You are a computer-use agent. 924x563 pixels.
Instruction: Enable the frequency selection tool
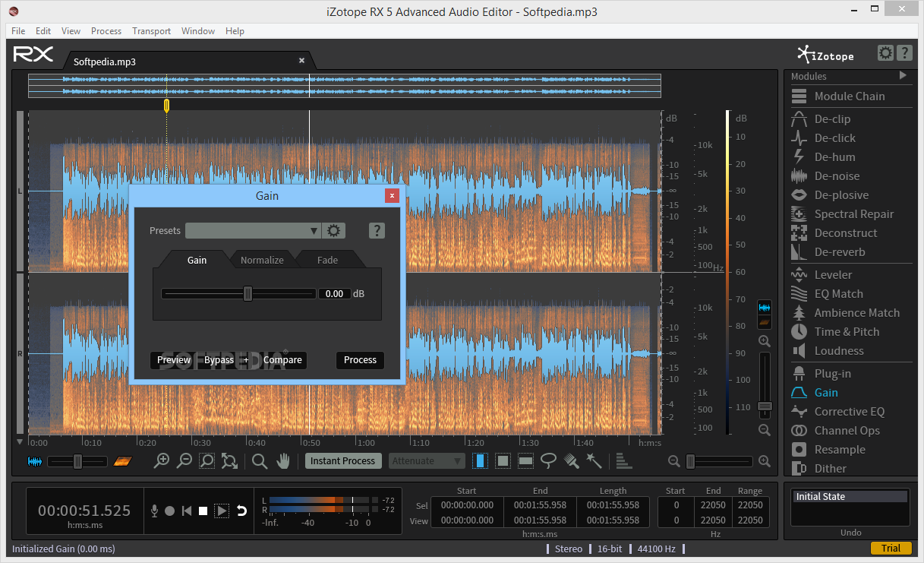point(525,460)
